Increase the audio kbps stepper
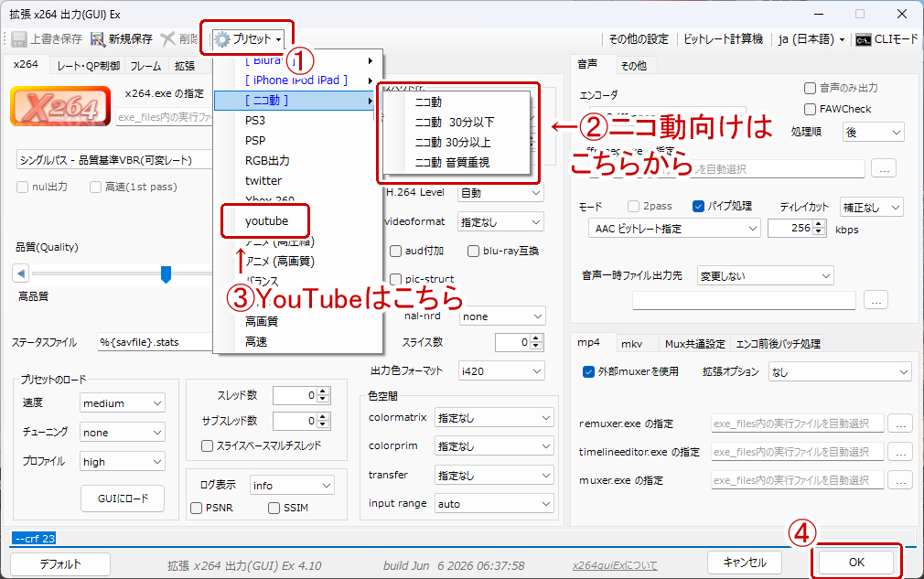Image resolution: width=924 pixels, height=579 pixels. 819,224
